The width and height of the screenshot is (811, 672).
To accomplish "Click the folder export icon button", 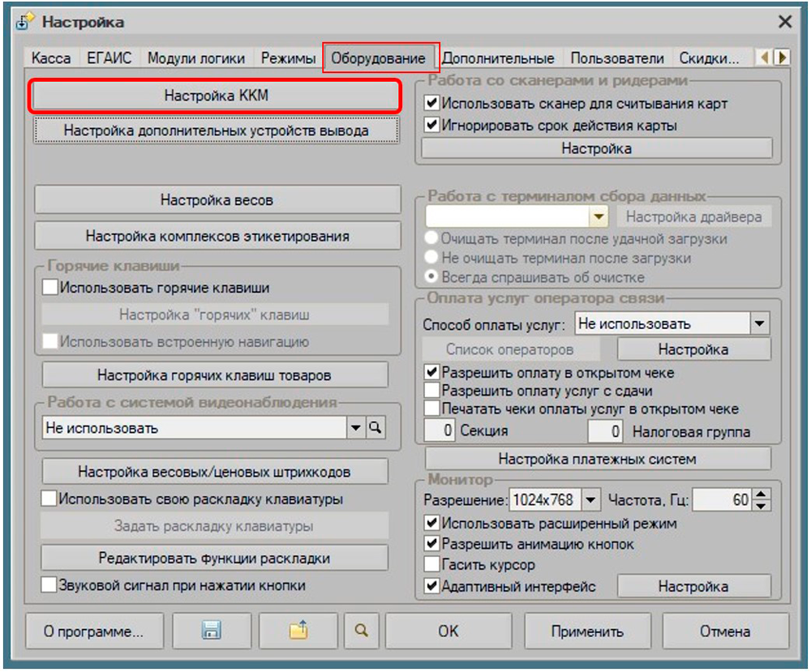I will pyautogui.click(x=298, y=631).
